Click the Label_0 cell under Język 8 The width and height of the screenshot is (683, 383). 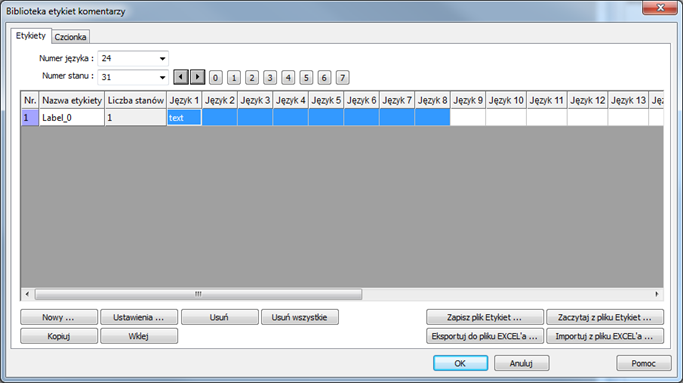[x=433, y=118]
